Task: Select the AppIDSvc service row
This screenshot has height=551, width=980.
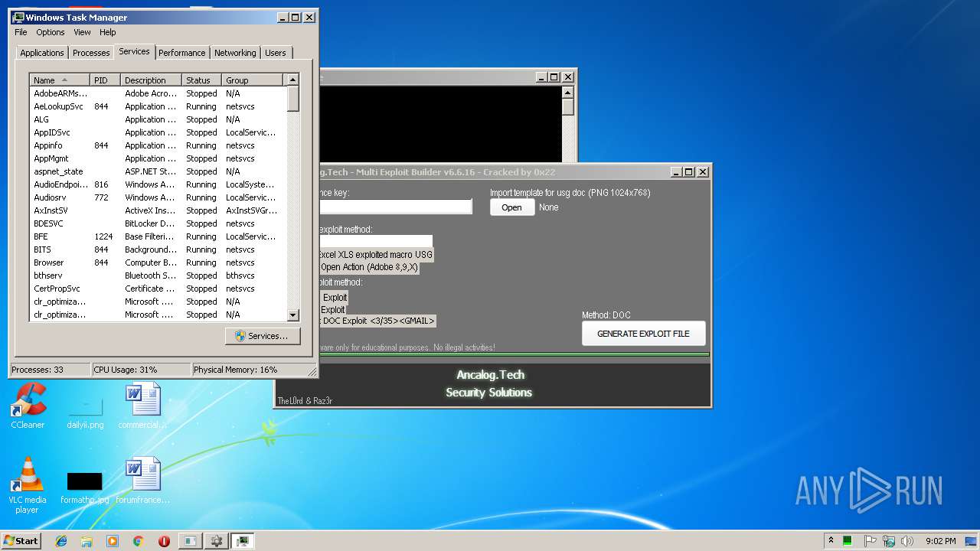Action: (x=158, y=132)
